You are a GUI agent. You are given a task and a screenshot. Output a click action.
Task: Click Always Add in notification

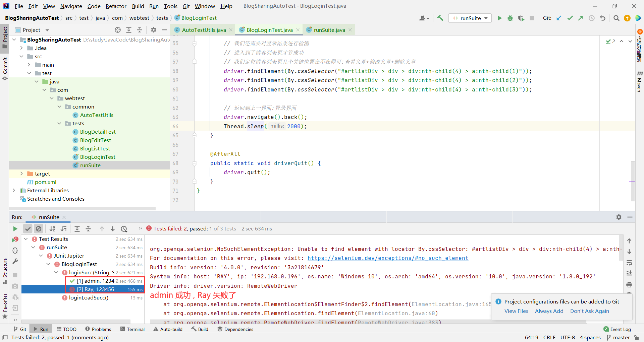point(549,311)
